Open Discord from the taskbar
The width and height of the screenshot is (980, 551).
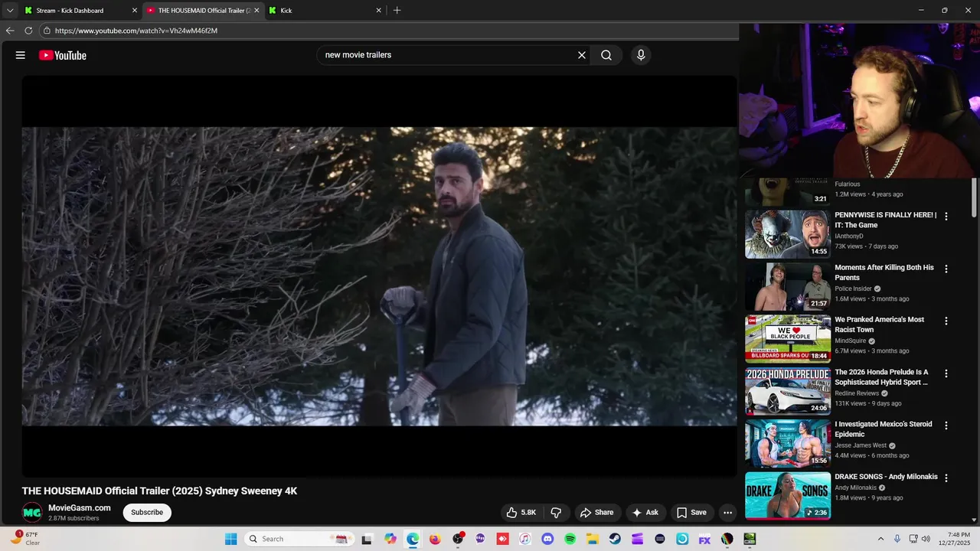click(547, 539)
